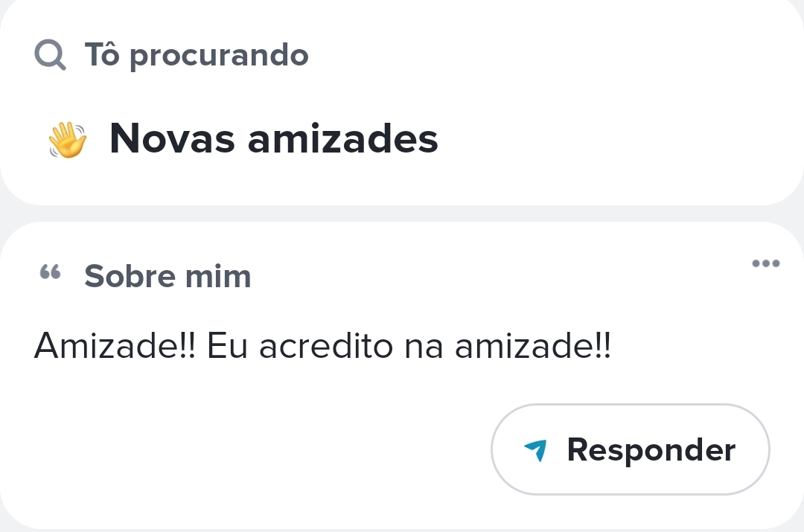Tap the waving hand emoji
The height and width of the screenshot is (532, 804).
(x=68, y=140)
